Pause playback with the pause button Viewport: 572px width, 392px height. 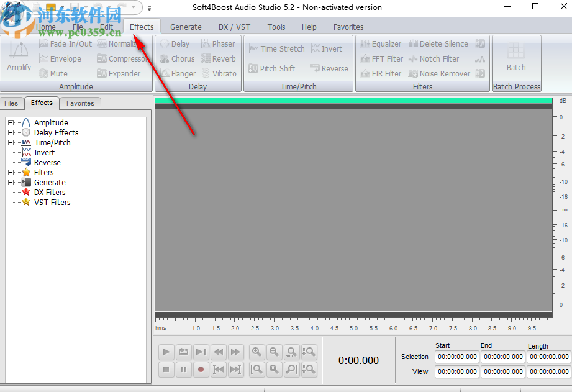pos(183,370)
